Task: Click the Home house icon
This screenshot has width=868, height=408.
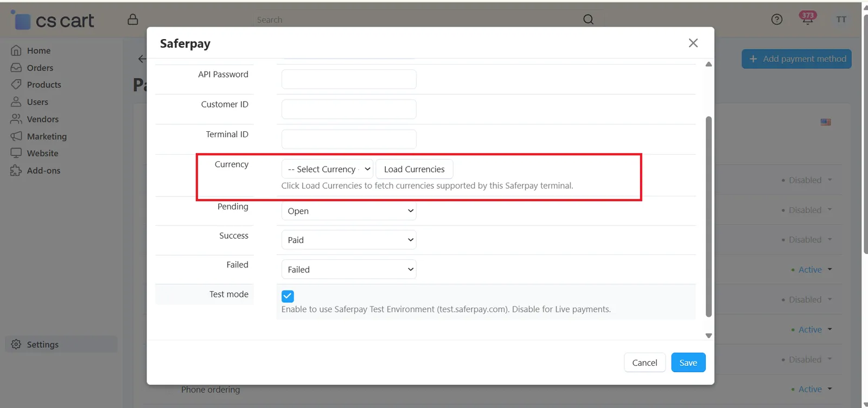Action: click(16, 50)
